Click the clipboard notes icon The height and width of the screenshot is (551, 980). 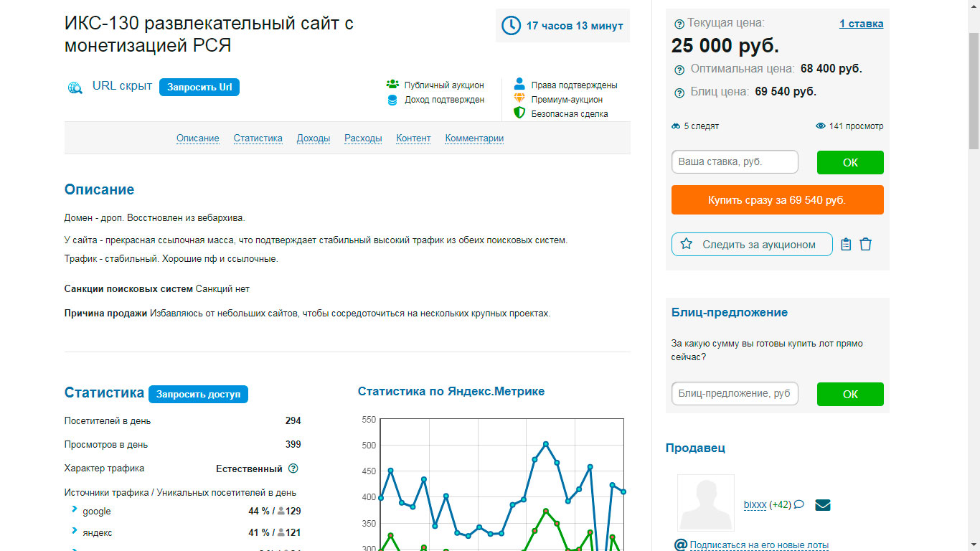pyautogui.click(x=846, y=245)
